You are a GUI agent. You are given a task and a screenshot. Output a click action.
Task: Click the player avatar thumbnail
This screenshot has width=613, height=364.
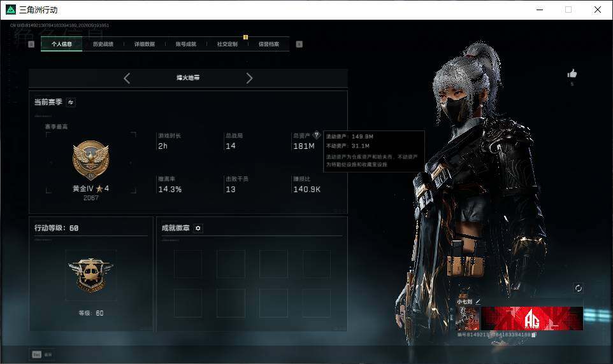[468, 318]
